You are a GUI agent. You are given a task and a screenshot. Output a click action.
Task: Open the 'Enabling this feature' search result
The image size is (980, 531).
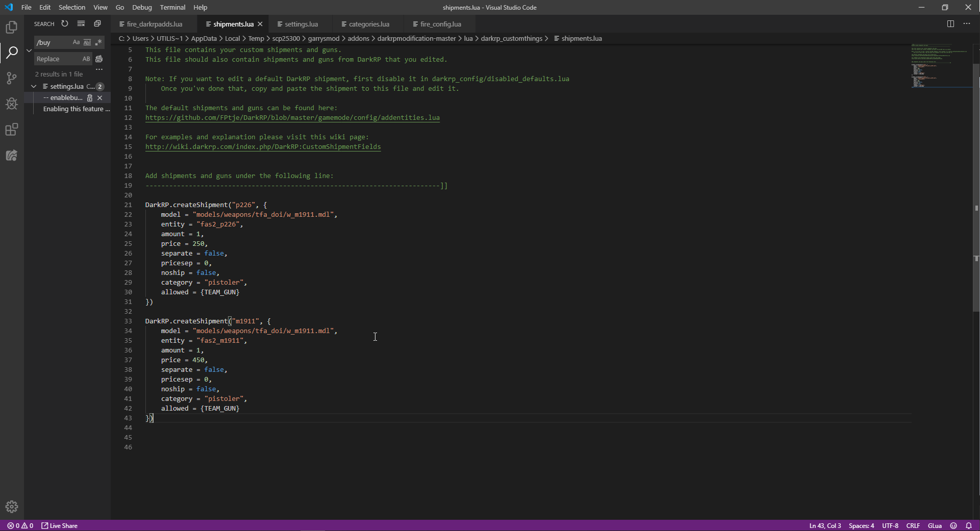coord(77,109)
